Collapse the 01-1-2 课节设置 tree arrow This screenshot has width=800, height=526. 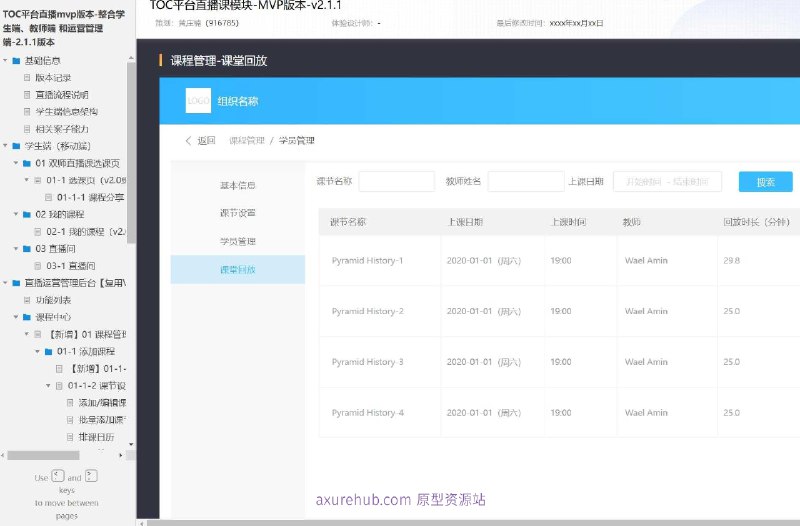point(48,386)
